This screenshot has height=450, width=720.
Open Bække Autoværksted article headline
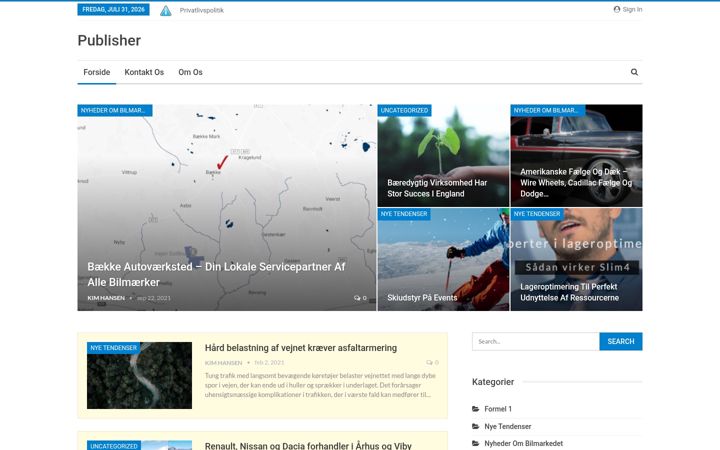click(x=216, y=275)
